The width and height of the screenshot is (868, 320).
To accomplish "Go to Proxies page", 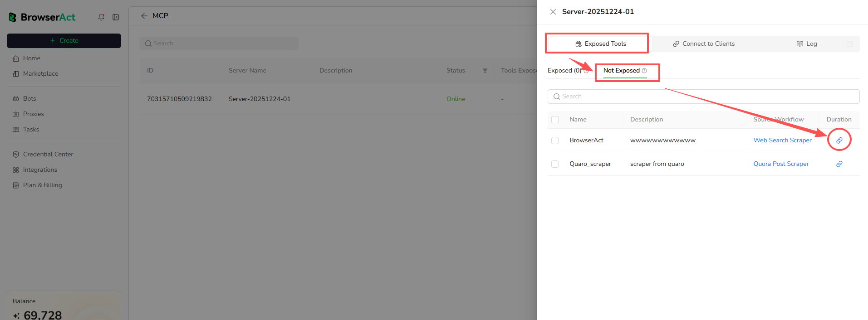I will pyautogui.click(x=34, y=114).
